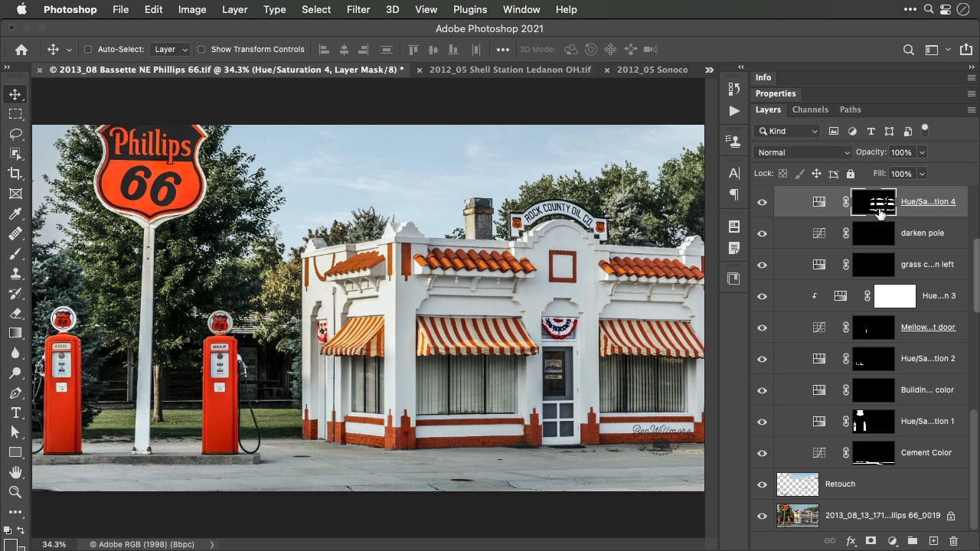The width and height of the screenshot is (980, 551).
Task: Select the Type tool
Action: [15, 412]
